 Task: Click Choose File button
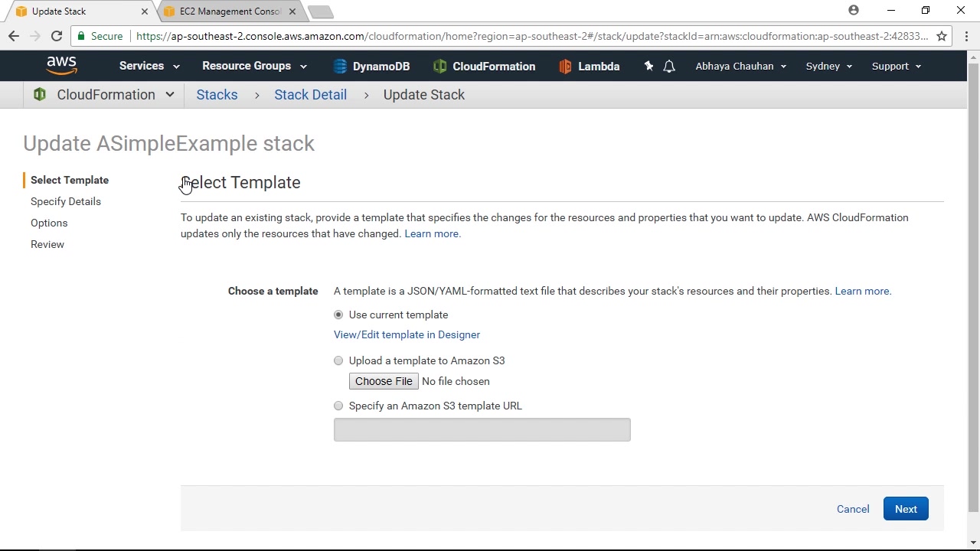point(384,381)
